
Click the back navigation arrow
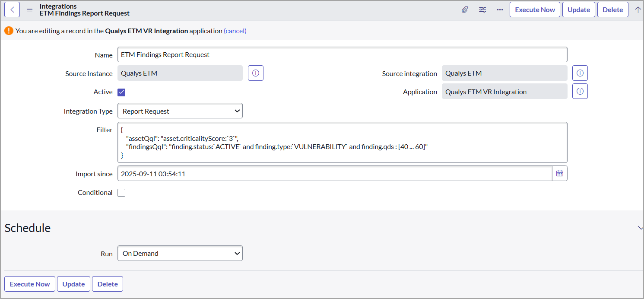click(x=12, y=9)
